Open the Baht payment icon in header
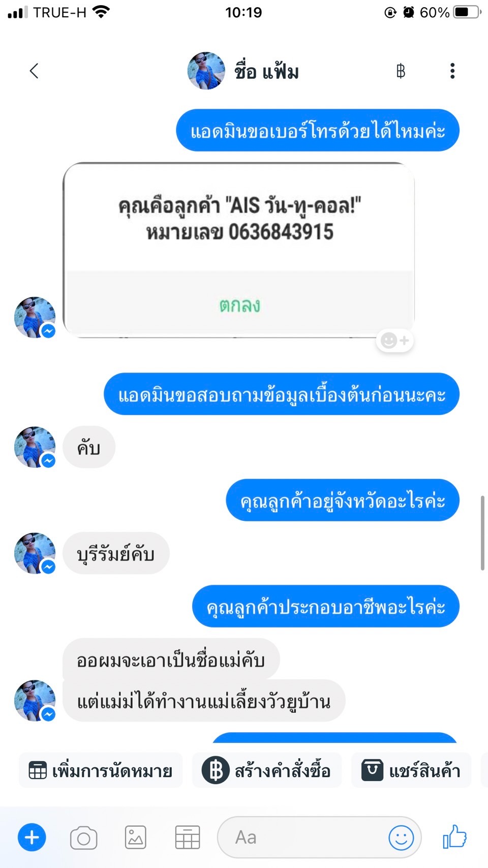The image size is (488, 868). coord(401,71)
